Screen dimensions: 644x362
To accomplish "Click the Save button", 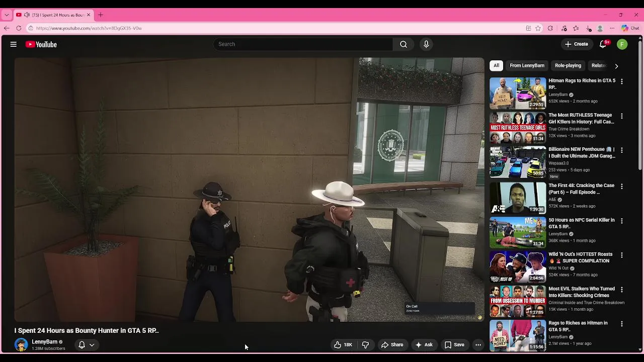I will (454, 345).
